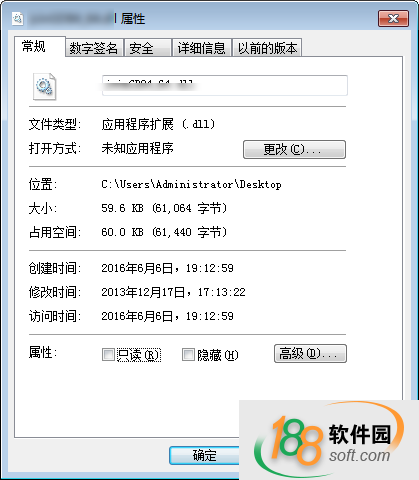
Task: Toggle the 隐藏(H) checkbox
Action: coord(188,355)
